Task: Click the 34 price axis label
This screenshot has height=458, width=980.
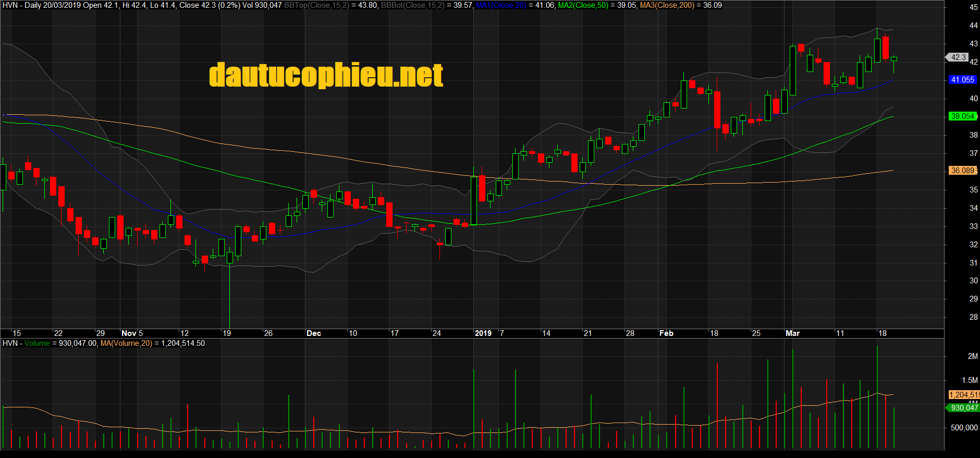Action: tap(973, 208)
